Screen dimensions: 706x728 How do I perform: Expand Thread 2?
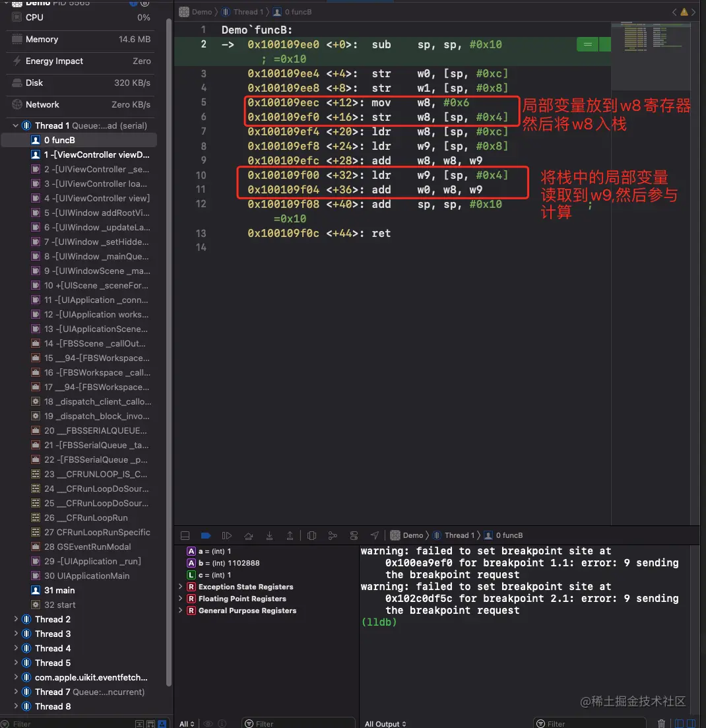click(15, 619)
